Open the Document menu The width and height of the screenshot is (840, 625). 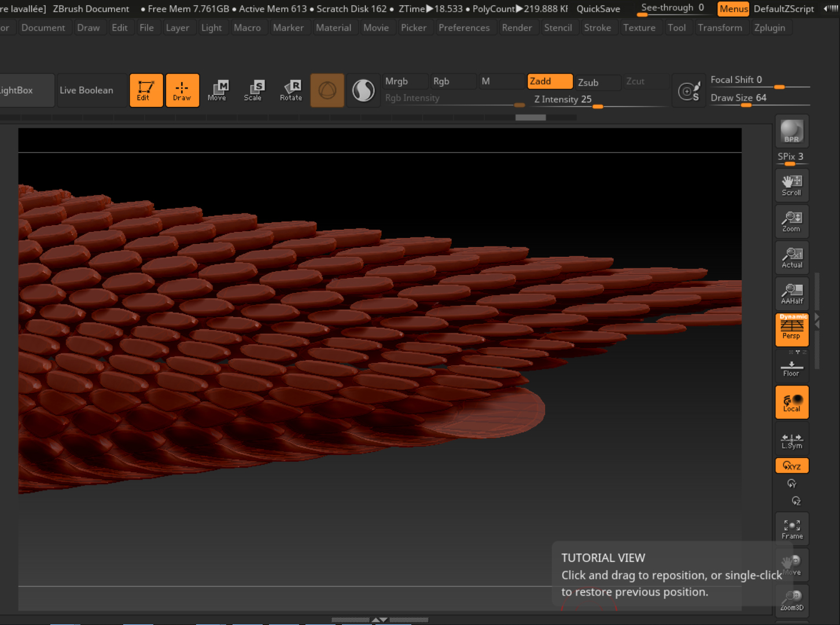pos(43,28)
